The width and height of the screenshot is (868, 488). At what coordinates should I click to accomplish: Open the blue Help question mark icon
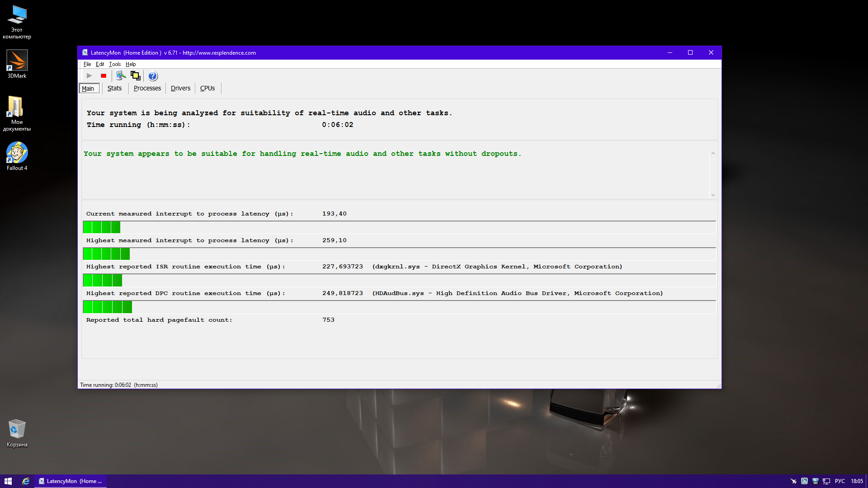[x=153, y=76]
